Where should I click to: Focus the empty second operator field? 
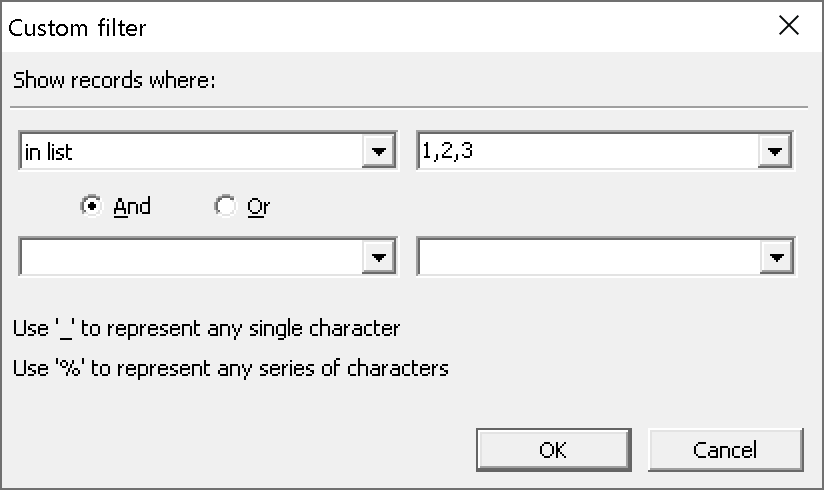pos(190,257)
